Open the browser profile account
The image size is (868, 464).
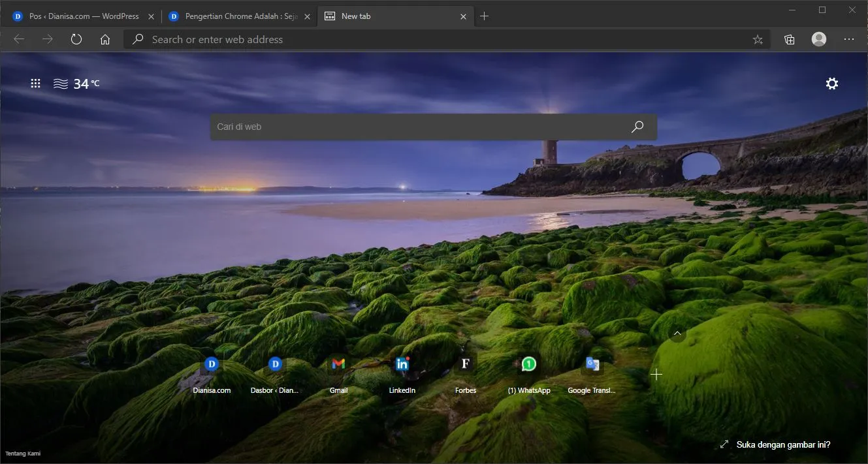(x=818, y=39)
